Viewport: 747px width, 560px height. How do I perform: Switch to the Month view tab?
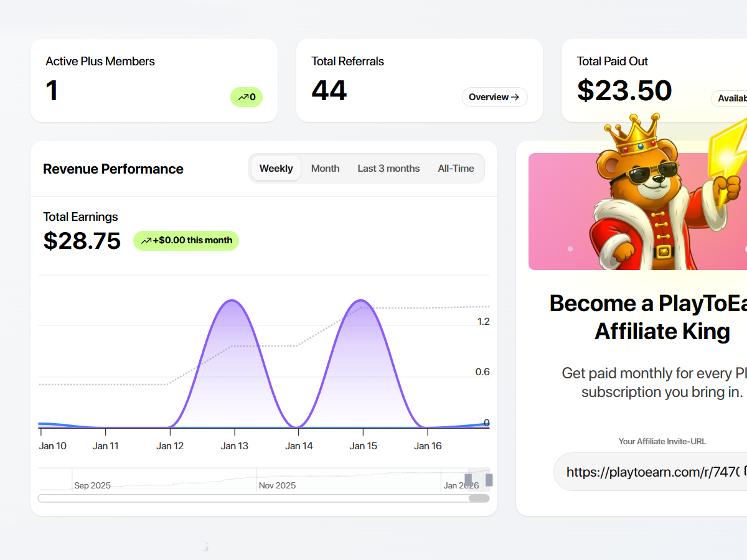[325, 168]
